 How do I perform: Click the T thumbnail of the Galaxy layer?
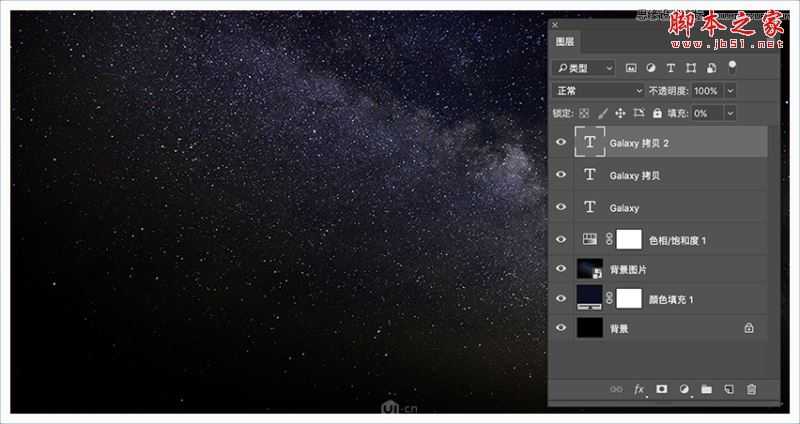pos(590,207)
